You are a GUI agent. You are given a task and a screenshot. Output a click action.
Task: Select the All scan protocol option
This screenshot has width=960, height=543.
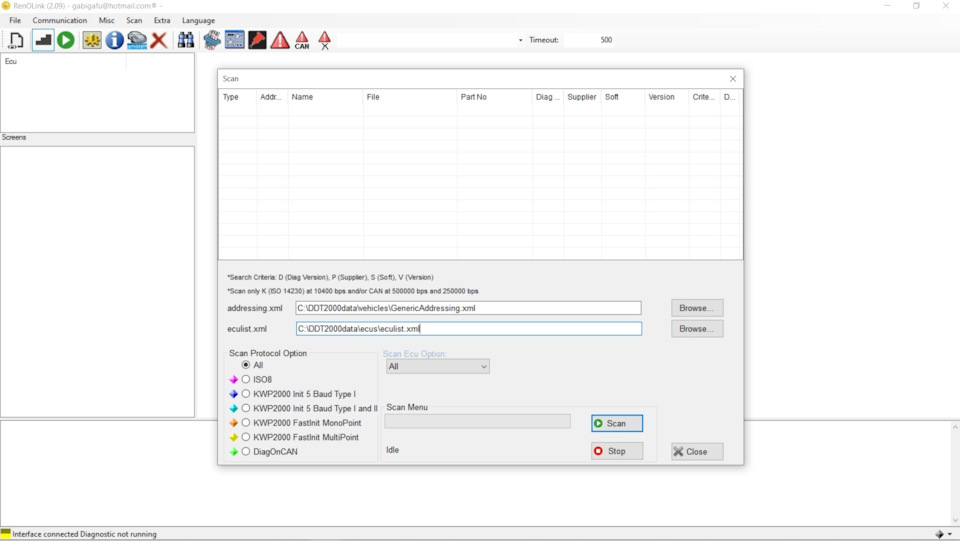coord(246,365)
